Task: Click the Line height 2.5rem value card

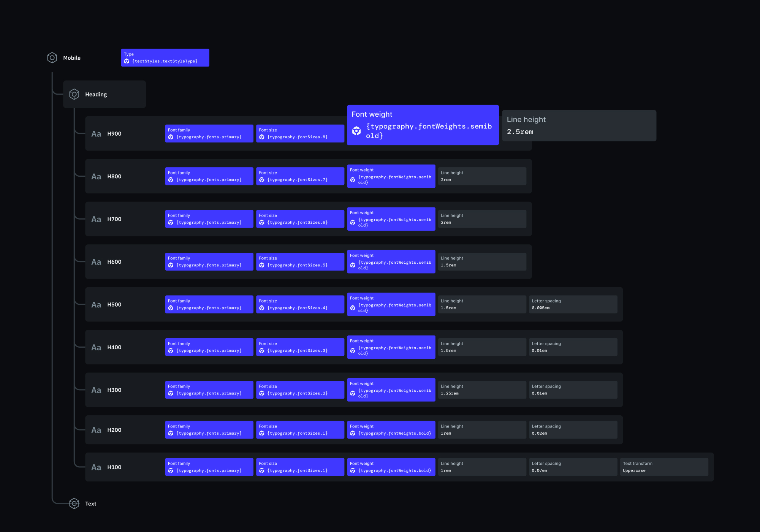Action: click(x=579, y=125)
